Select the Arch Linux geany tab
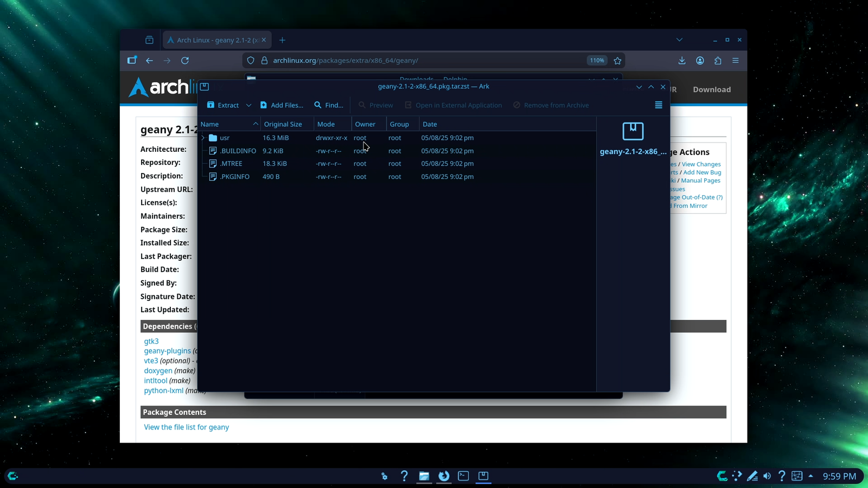Viewport: 868px width, 488px height. click(x=216, y=40)
